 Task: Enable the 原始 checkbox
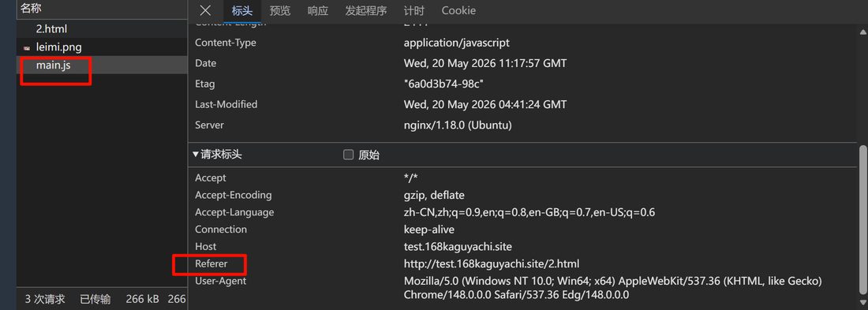(x=348, y=155)
